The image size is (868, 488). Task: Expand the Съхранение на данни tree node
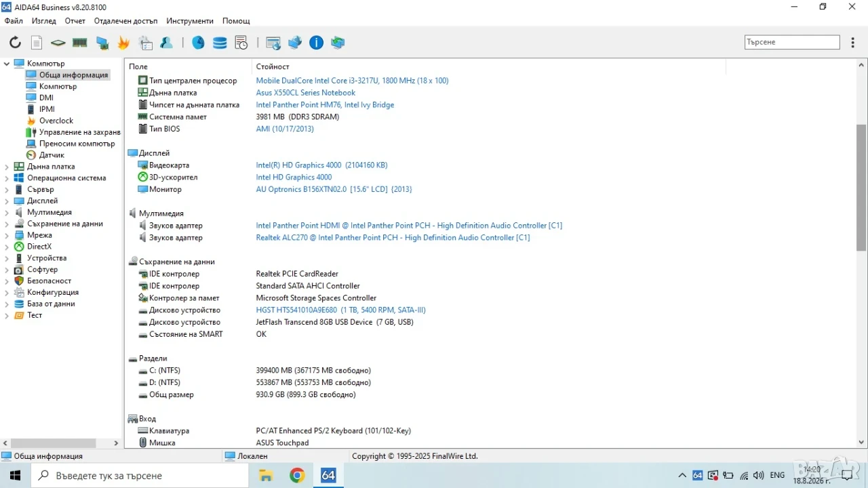7,224
